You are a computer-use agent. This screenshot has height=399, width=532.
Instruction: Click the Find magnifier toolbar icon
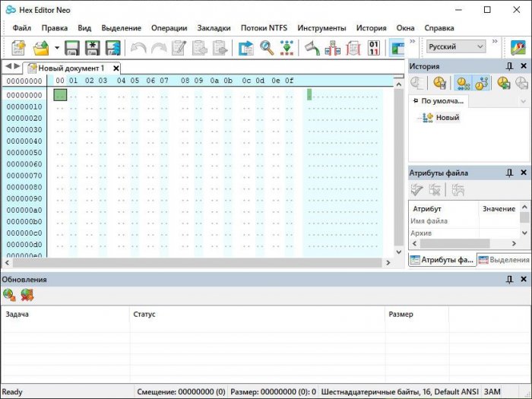(267, 48)
